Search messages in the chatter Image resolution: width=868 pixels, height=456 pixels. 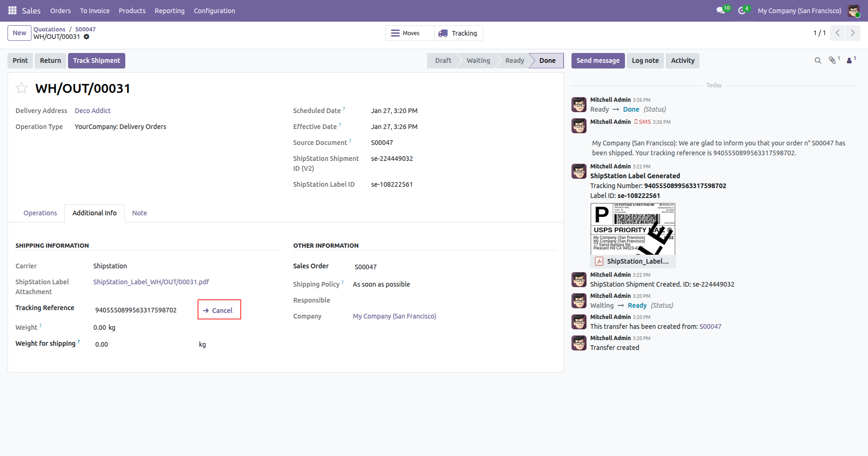(818, 61)
